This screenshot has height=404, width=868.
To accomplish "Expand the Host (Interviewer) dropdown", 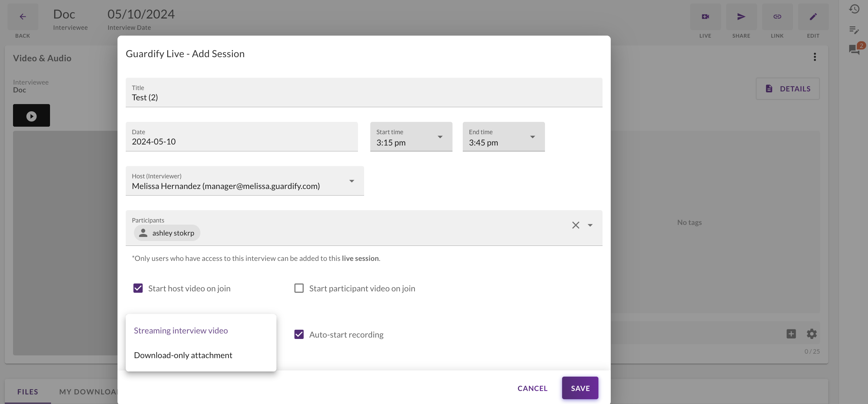I will tap(245, 181).
